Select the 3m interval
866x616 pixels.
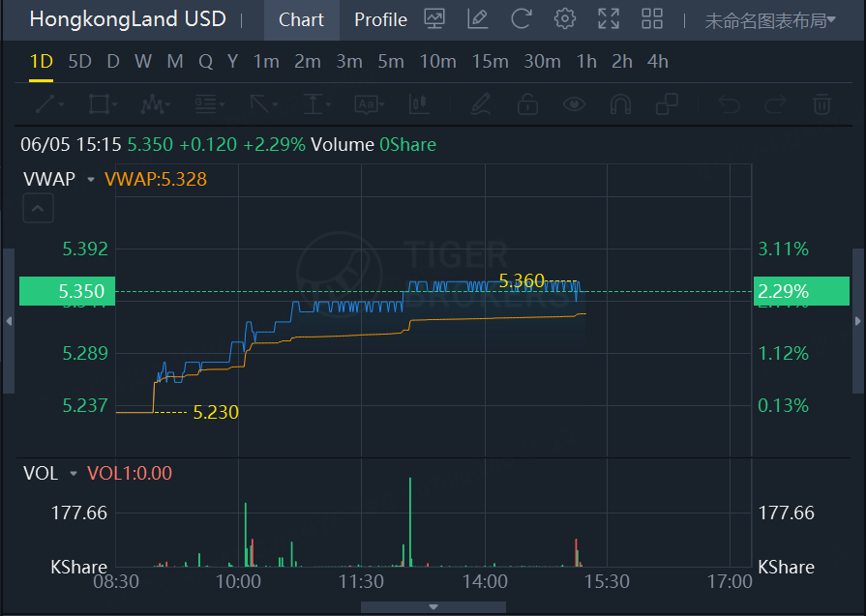[x=349, y=61]
